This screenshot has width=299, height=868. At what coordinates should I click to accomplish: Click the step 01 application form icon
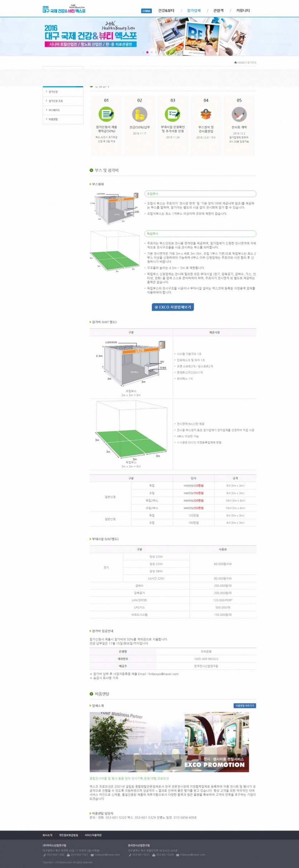pyautogui.click(x=106, y=114)
